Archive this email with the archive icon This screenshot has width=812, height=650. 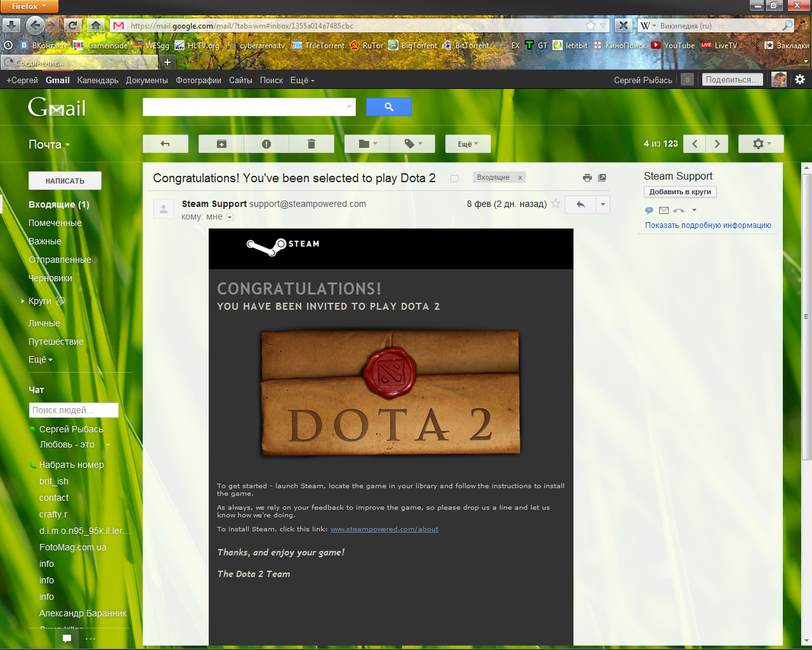tap(221, 144)
